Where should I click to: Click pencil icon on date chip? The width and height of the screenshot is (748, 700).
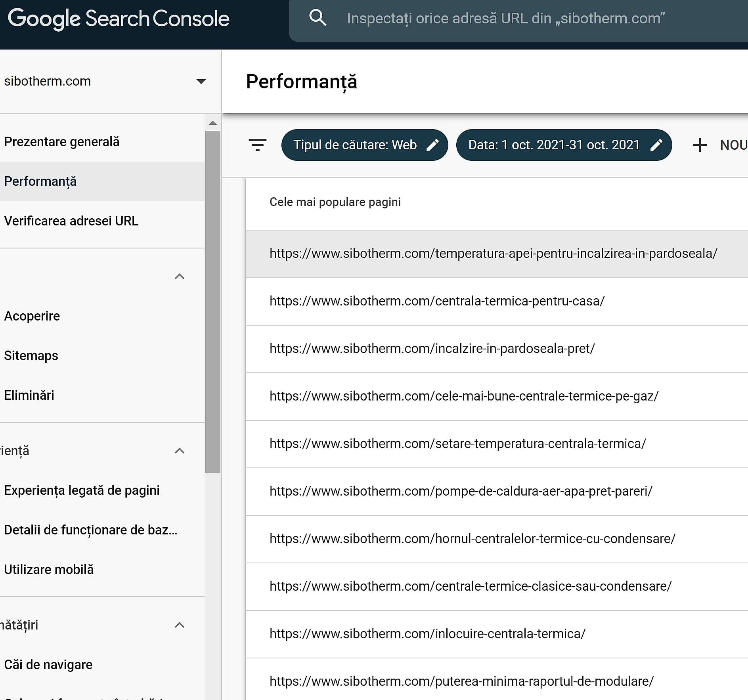coord(656,145)
